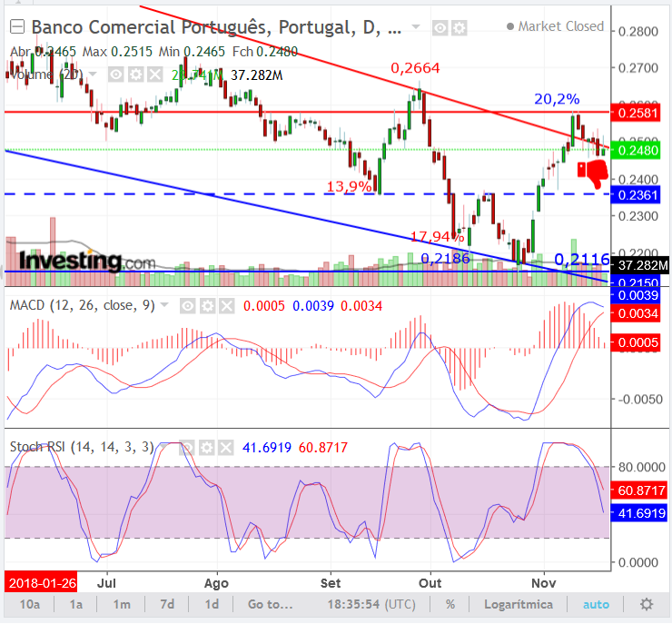Select the 0.2361 blue price label
The height and width of the screenshot is (624, 672).
pos(635,195)
